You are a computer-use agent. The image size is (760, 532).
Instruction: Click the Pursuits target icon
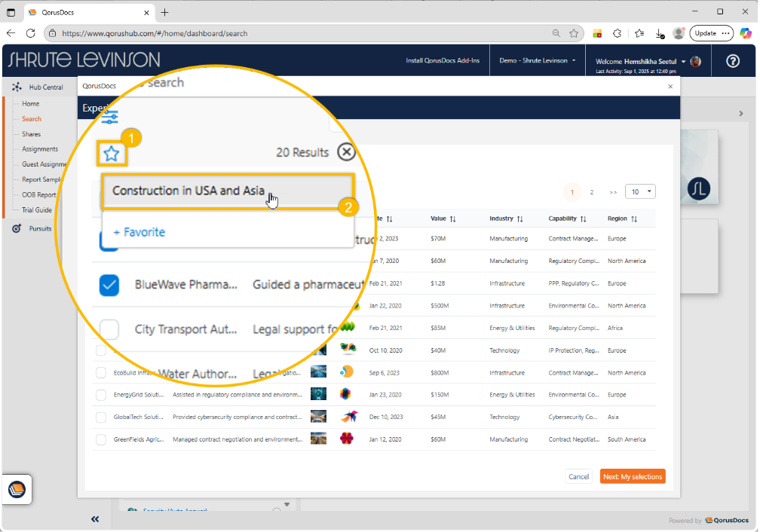point(17,228)
